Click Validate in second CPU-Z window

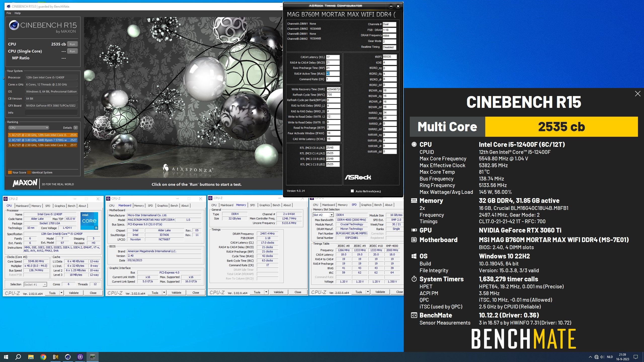[x=176, y=293]
